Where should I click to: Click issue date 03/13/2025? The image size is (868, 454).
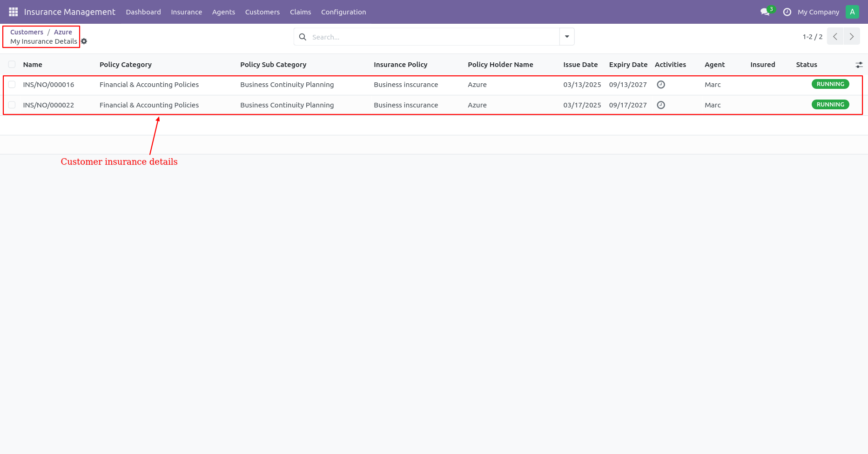pyautogui.click(x=582, y=85)
